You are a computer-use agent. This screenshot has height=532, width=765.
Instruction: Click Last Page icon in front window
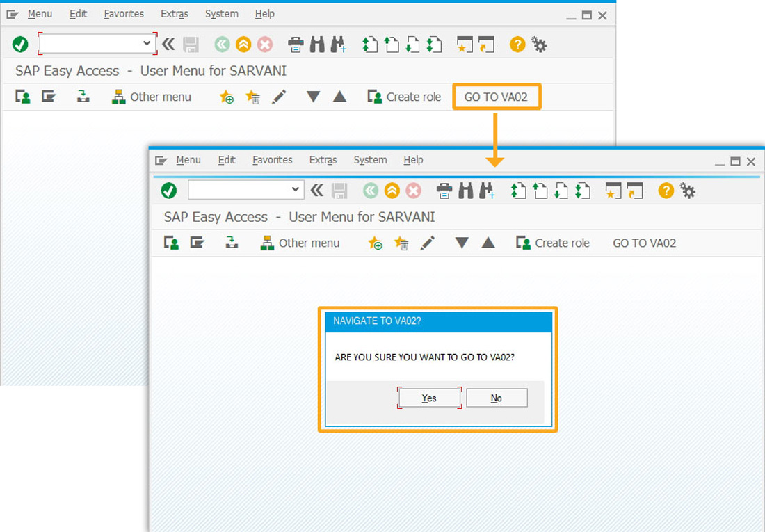click(x=583, y=191)
